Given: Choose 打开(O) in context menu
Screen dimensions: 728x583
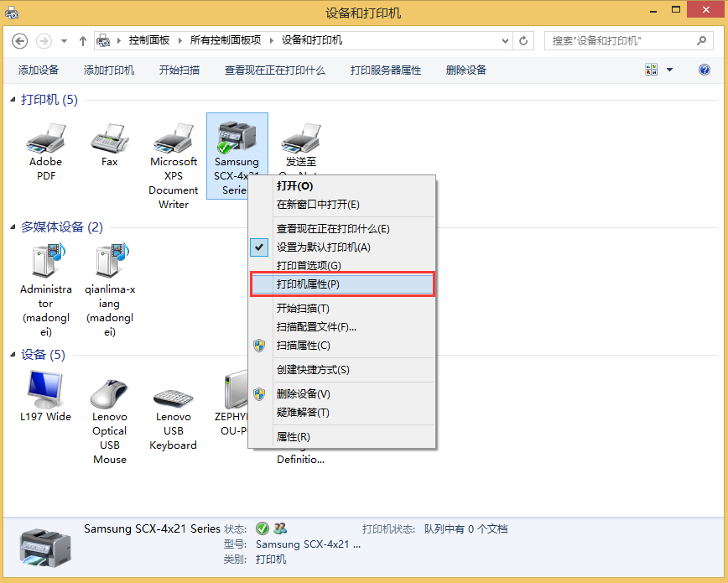Looking at the screenshot, I should (341, 186).
